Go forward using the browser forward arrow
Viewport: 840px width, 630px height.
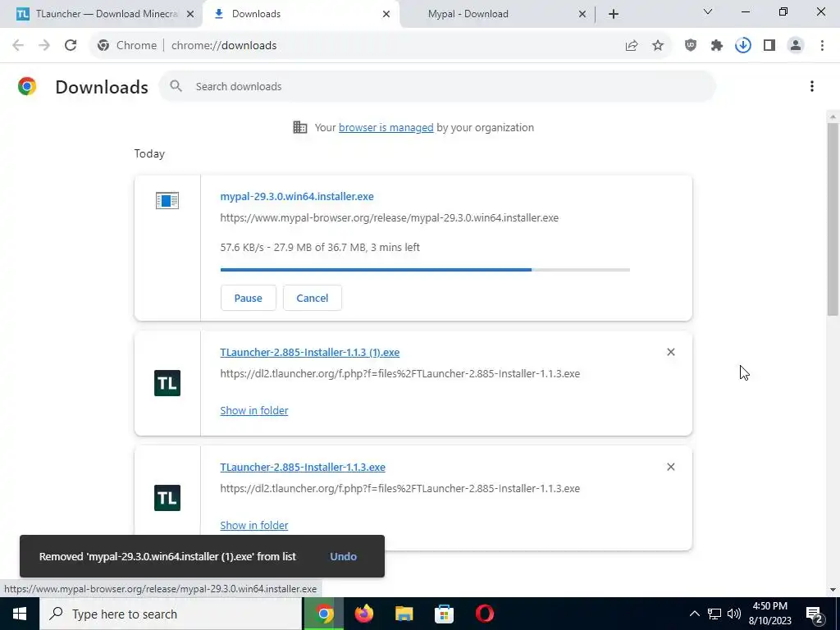point(44,46)
